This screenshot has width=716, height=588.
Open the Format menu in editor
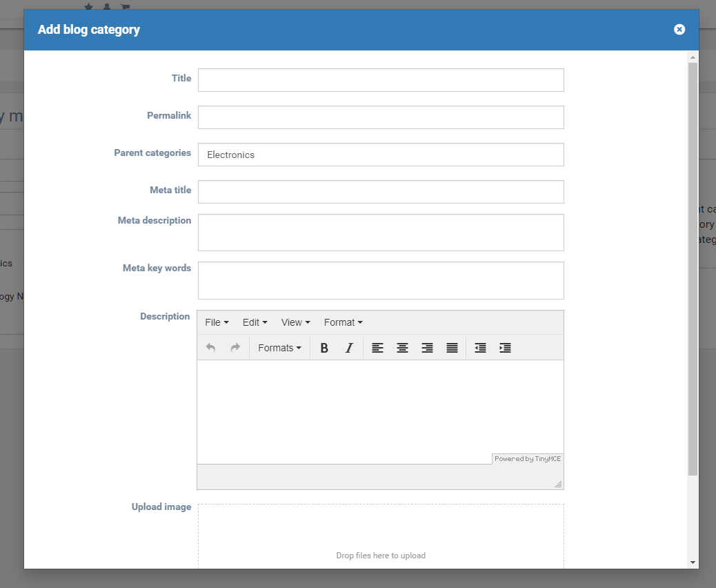(x=343, y=322)
